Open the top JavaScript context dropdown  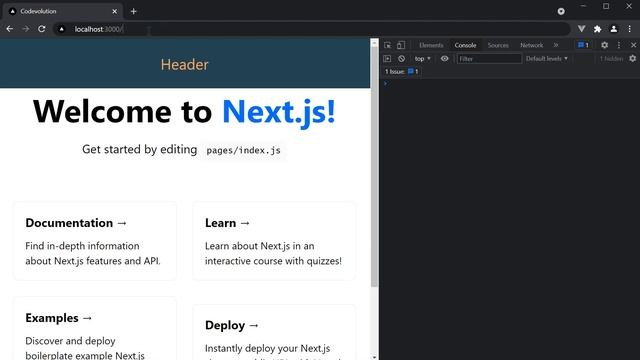coord(422,59)
